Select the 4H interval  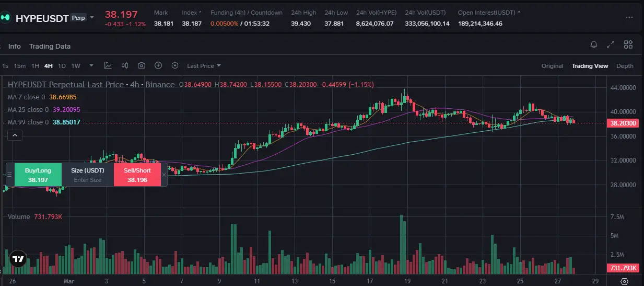click(x=49, y=66)
